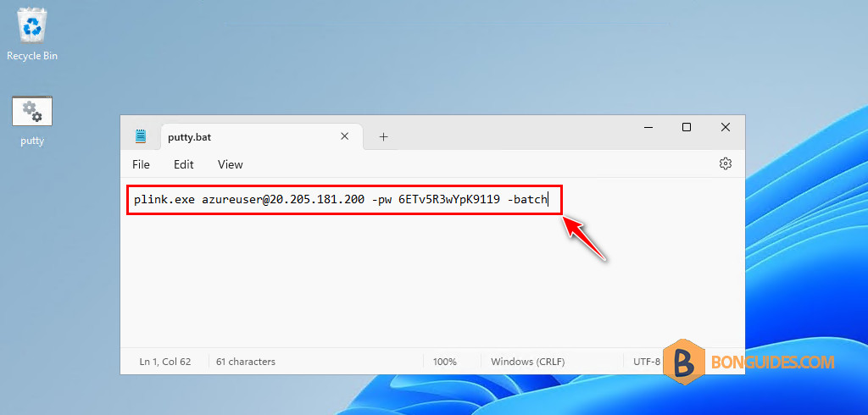Select the putty batch file desktop icon
The height and width of the screenshot is (415, 868).
tap(32, 111)
